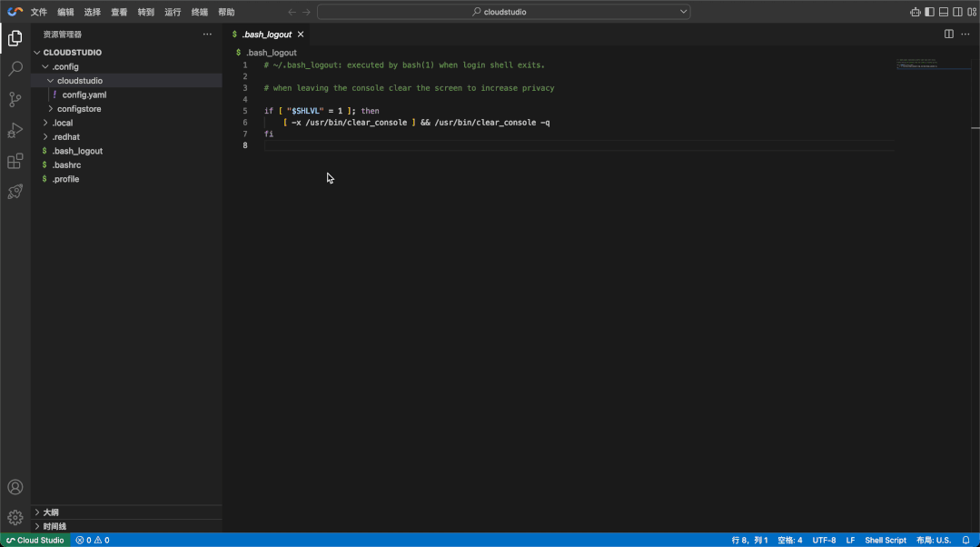Open the notifications bell in status bar
The image size is (980, 547).
966,540
